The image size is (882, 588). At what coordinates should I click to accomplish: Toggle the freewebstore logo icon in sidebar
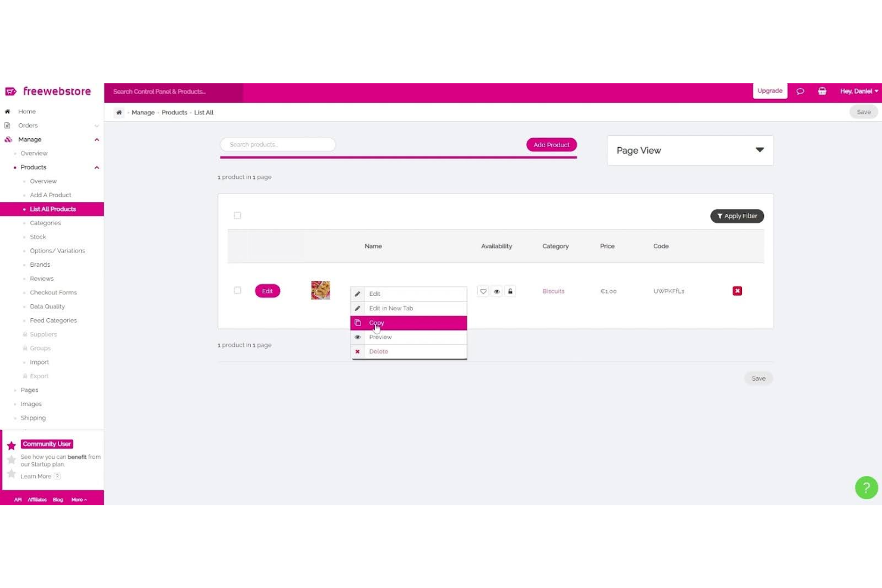(11, 91)
